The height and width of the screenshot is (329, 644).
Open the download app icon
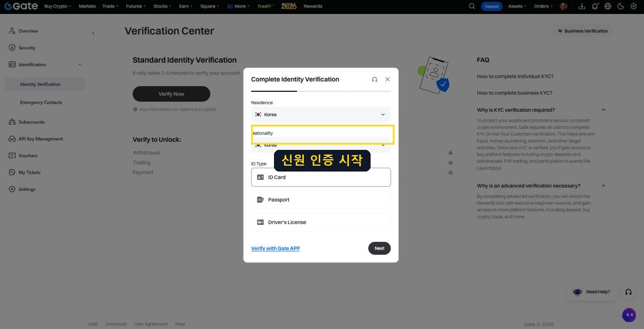pos(581,6)
